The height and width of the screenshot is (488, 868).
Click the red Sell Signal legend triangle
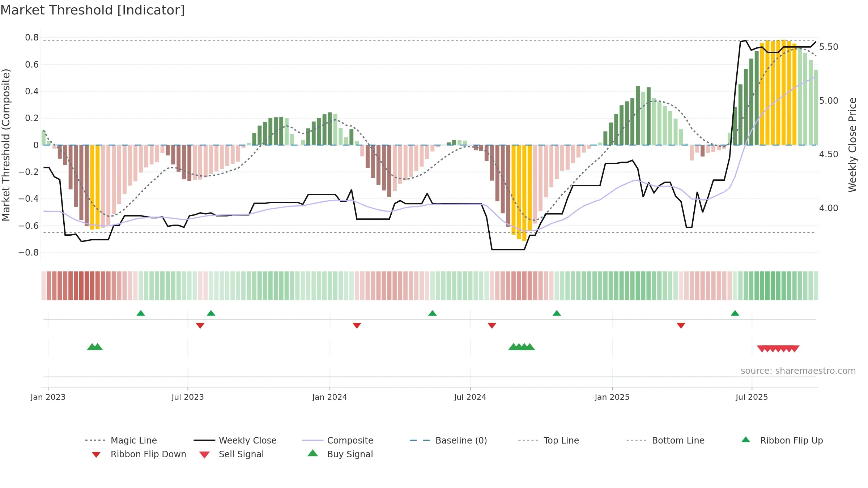(204, 455)
